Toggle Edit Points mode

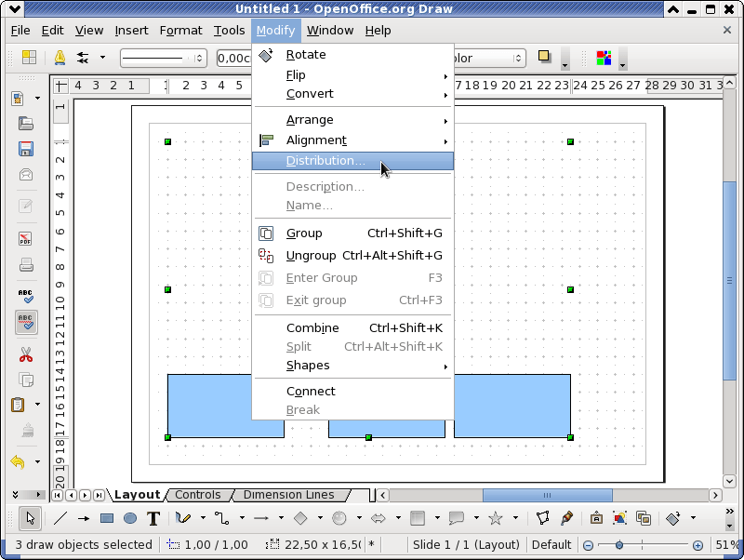click(x=543, y=518)
